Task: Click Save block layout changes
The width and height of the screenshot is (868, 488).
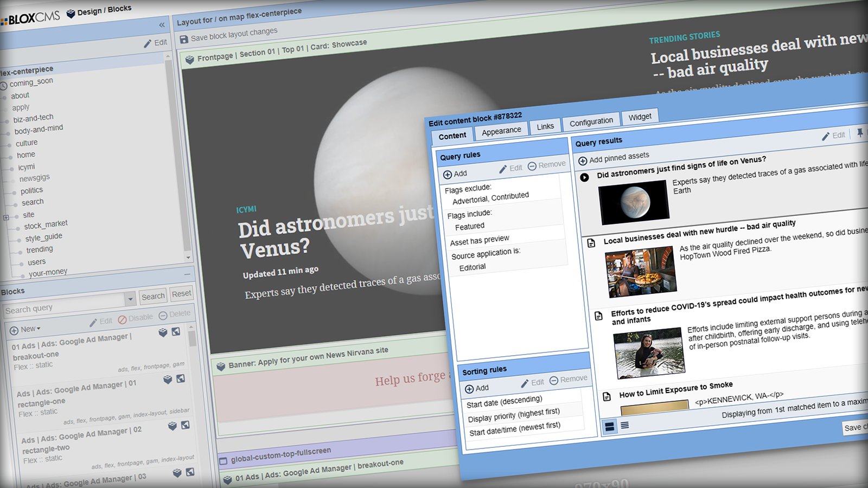Action: pyautogui.click(x=228, y=35)
